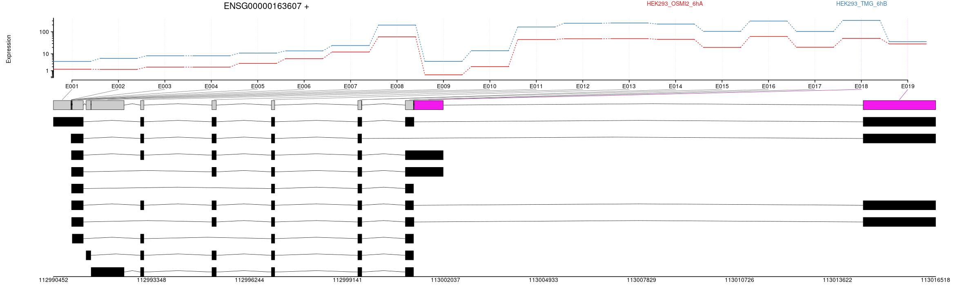Click the gene title ENSG00000163607 +
Image resolution: width=980 pixels, height=286 pixels.
point(267,6)
